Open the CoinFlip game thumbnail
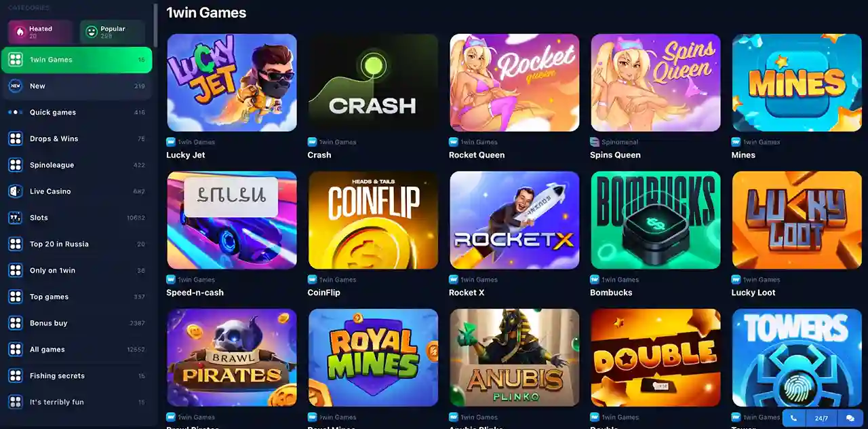Image resolution: width=868 pixels, height=429 pixels. tap(374, 220)
